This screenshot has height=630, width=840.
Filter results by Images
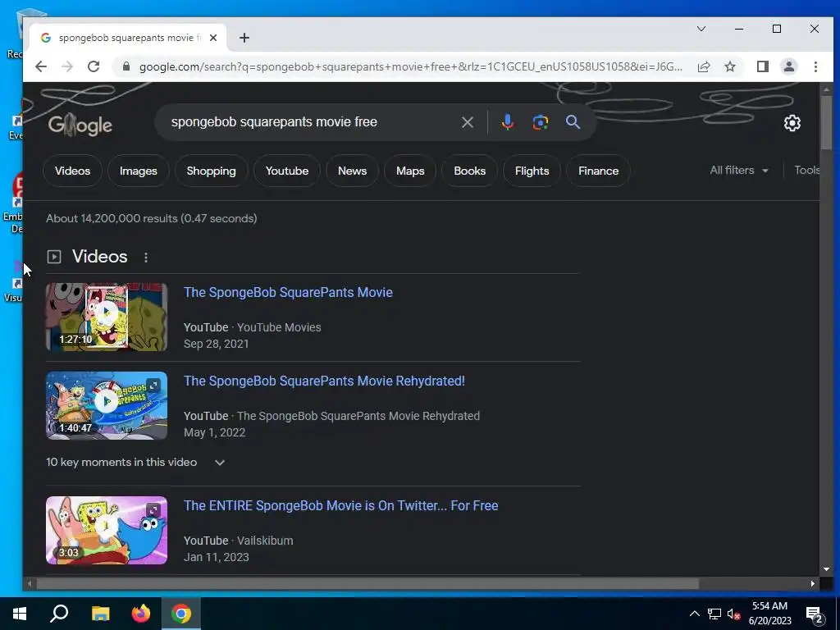[138, 171]
